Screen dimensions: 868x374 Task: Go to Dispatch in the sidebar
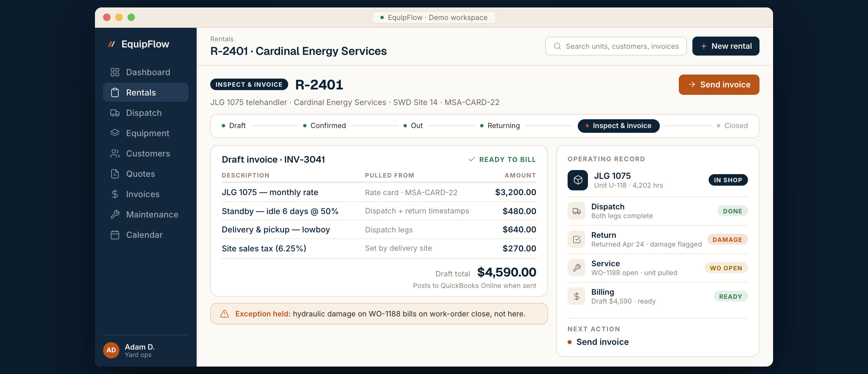pyautogui.click(x=146, y=113)
